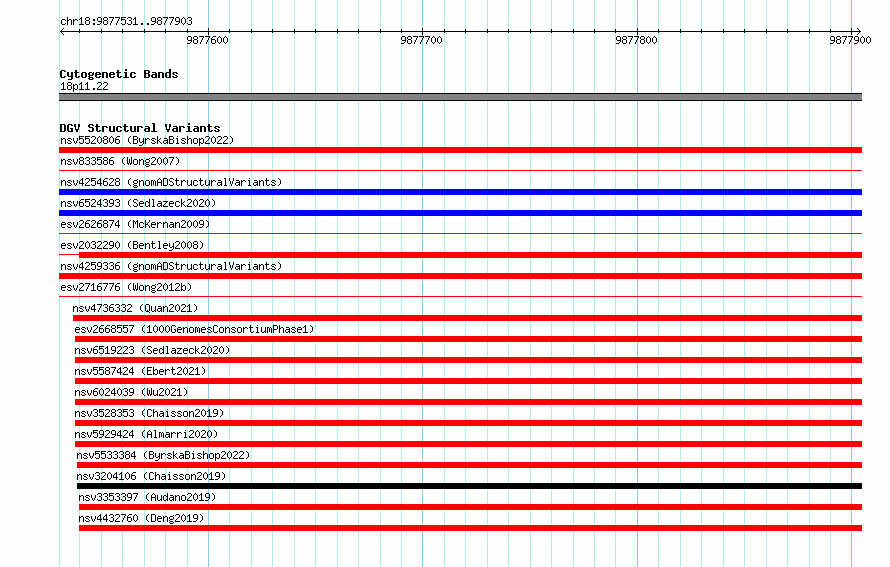Screen dimensions: 890x567
Task: Select nsv3528353 (Chaisson2019) label
Action: 149,413
